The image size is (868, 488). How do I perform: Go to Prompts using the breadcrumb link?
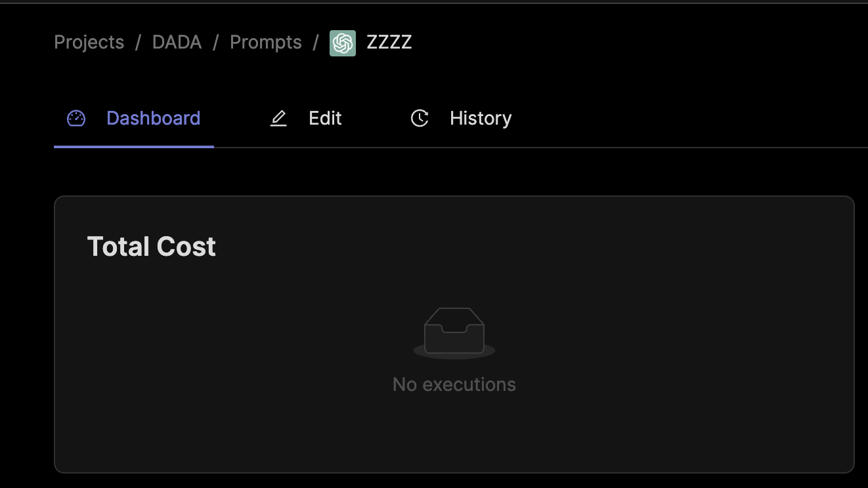tap(265, 42)
